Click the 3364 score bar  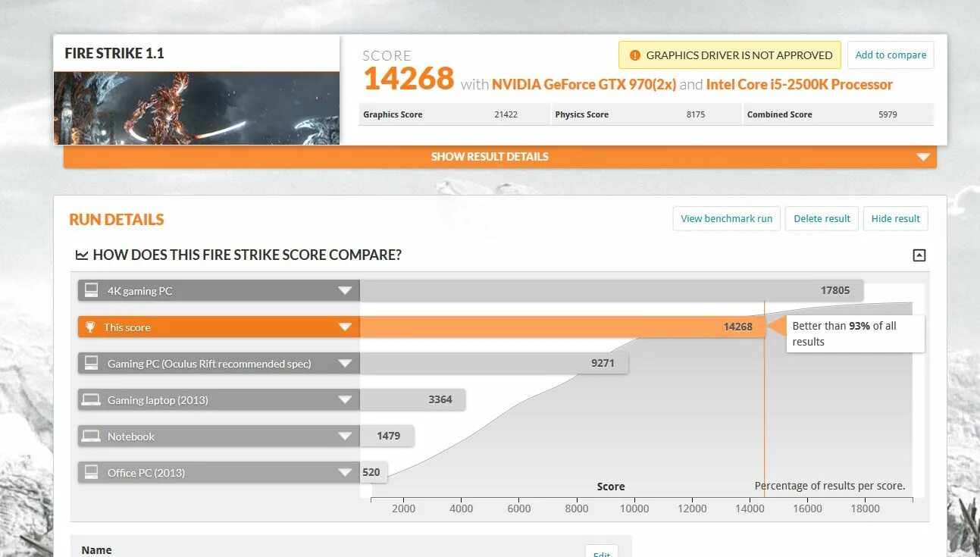click(x=412, y=400)
